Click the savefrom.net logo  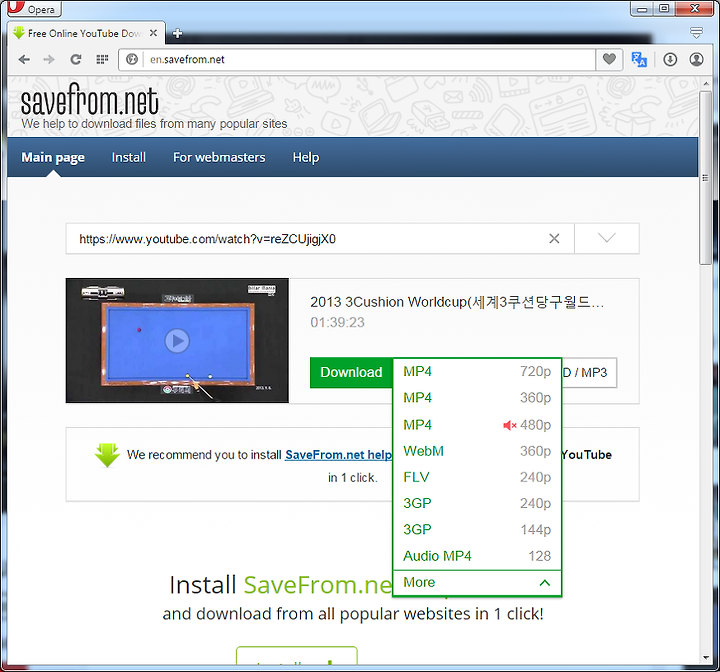tap(90, 99)
